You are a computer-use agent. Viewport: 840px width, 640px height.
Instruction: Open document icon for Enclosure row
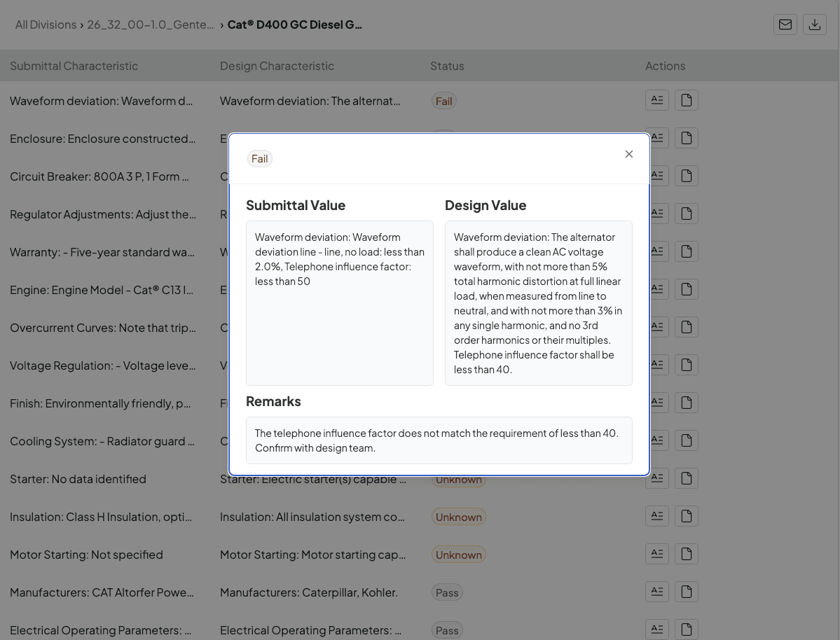687,138
